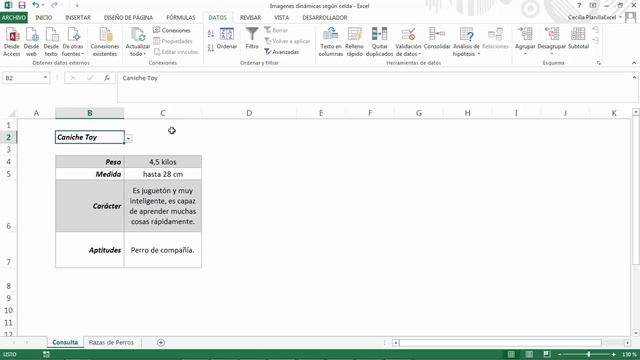
Task: Add a new sheet
Action: point(161,342)
